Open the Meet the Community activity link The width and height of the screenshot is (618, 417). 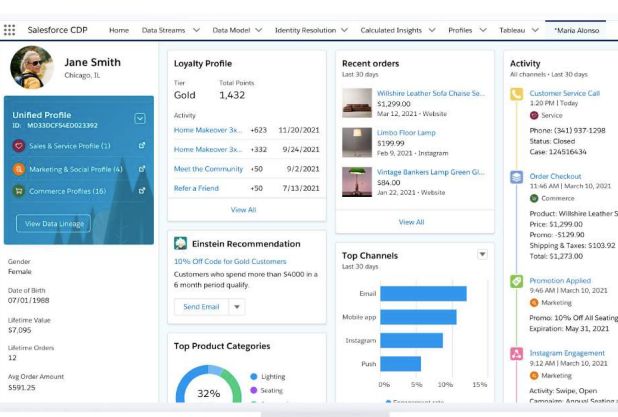coord(208,169)
